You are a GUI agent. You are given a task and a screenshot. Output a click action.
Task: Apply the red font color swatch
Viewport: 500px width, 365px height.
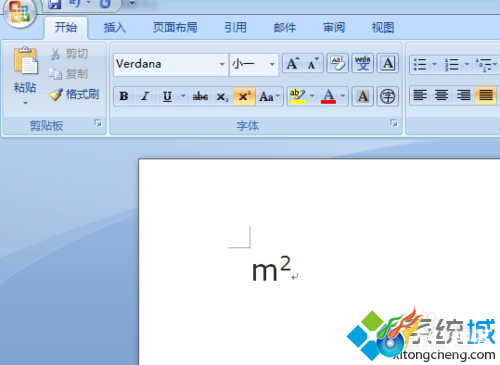tap(328, 97)
